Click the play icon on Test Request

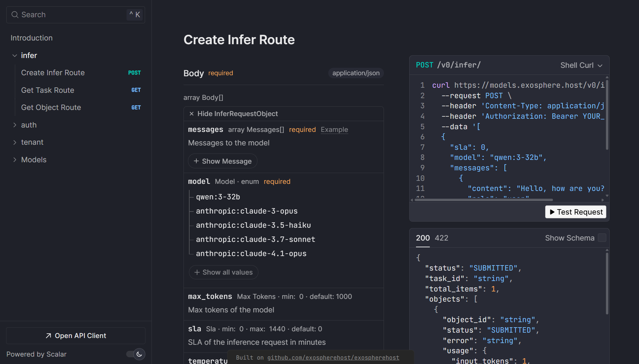click(552, 212)
